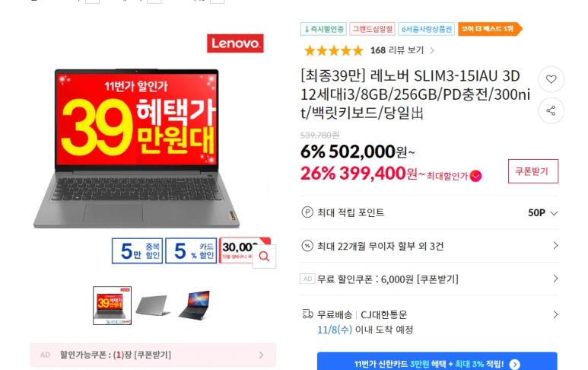Click the 그랜드십일절 tag
This screenshot has width=588, height=370.
(x=372, y=29)
